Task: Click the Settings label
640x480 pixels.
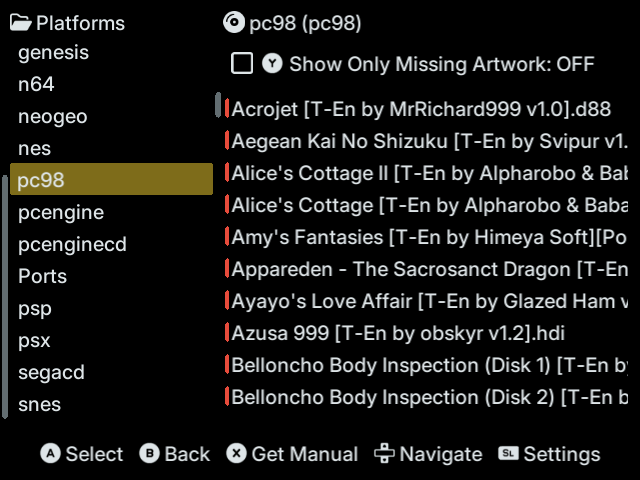Action: coord(562,454)
